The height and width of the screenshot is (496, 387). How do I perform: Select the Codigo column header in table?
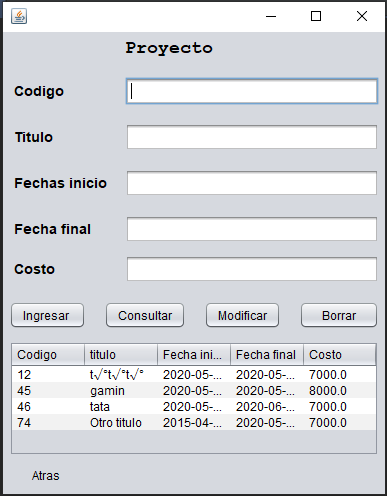tap(48, 355)
